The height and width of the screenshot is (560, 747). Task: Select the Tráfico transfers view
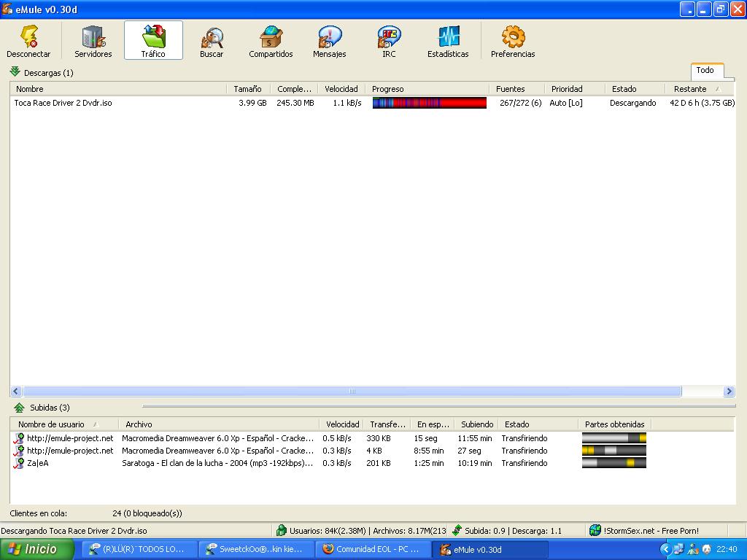click(153, 41)
